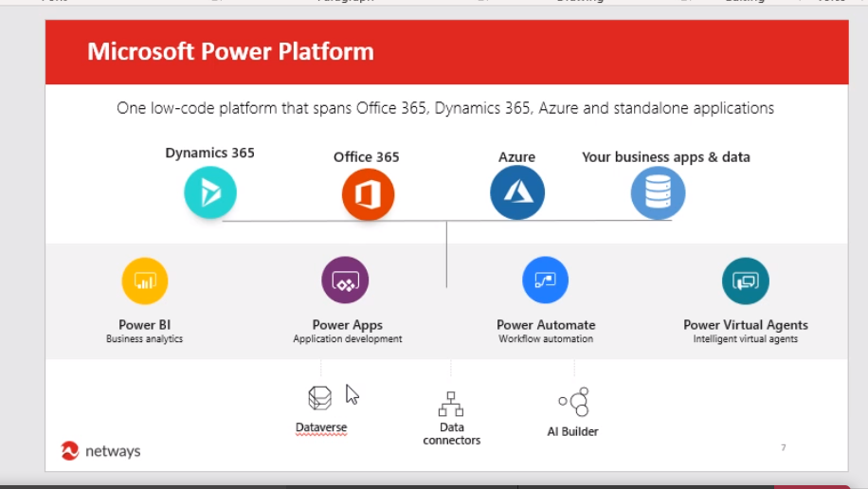The height and width of the screenshot is (489, 868).
Task: Click the slide number 7
Action: click(783, 447)
